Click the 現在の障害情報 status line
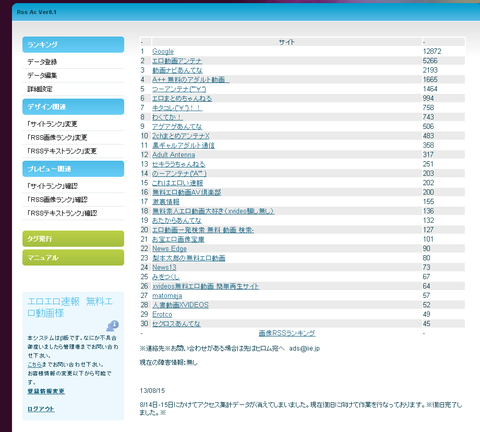The height and width of the screenshot is (432, 480). [169, 362]
